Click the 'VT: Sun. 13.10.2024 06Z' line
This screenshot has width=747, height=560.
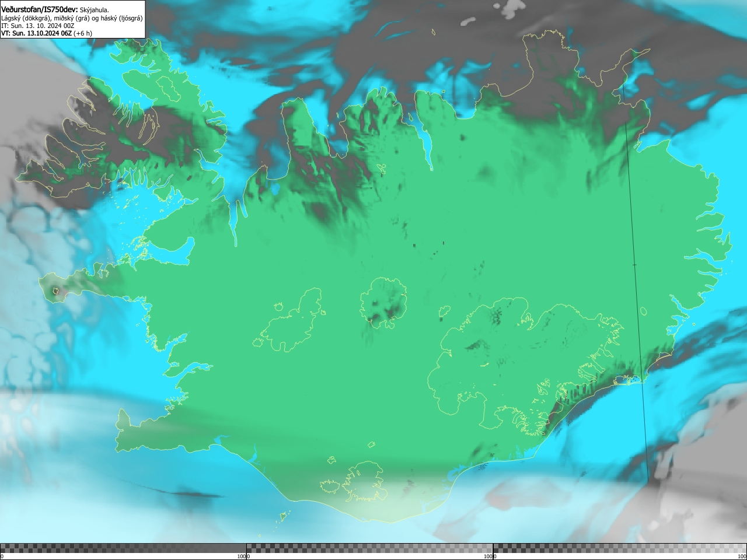[x=36, y=33]
